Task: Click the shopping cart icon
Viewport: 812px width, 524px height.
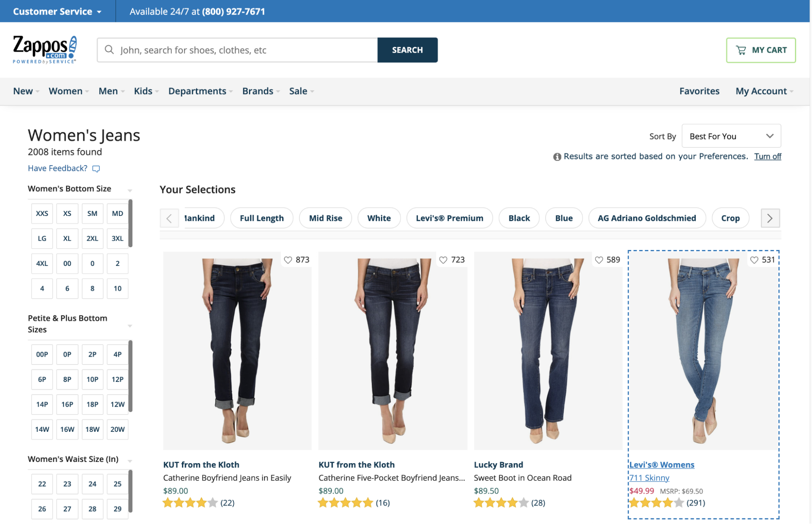Action: pos(741,50)
